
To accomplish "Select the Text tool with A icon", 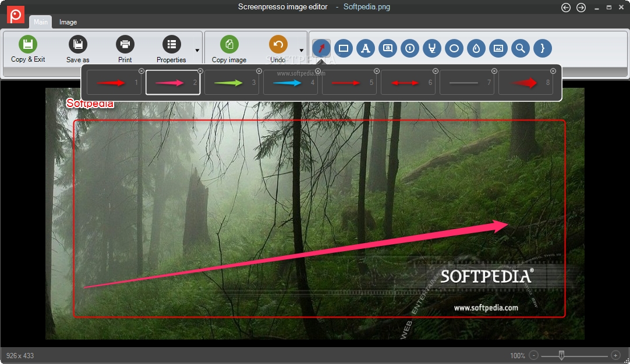I will [366, 49].
